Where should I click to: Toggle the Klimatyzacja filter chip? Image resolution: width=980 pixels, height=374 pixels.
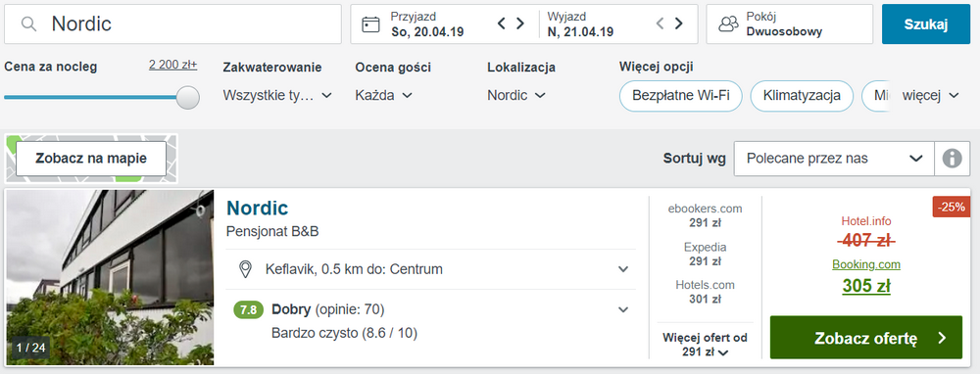click(802, 96)
